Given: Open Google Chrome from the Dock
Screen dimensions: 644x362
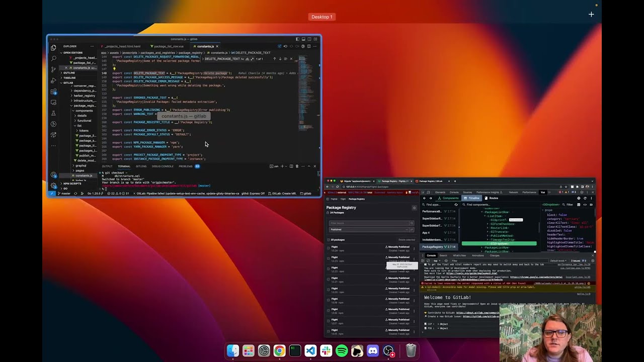Looking at the screenshot, I should pyautogui.click(x=279, y=350).
